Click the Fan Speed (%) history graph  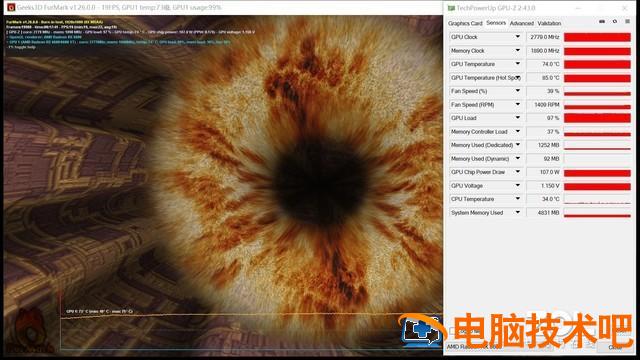(597, 91)
